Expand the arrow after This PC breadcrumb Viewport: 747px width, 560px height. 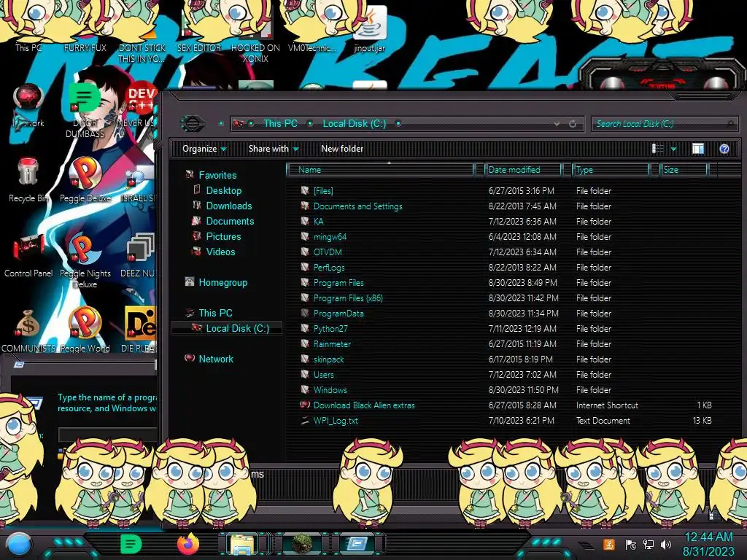click(x=310, y=124)
